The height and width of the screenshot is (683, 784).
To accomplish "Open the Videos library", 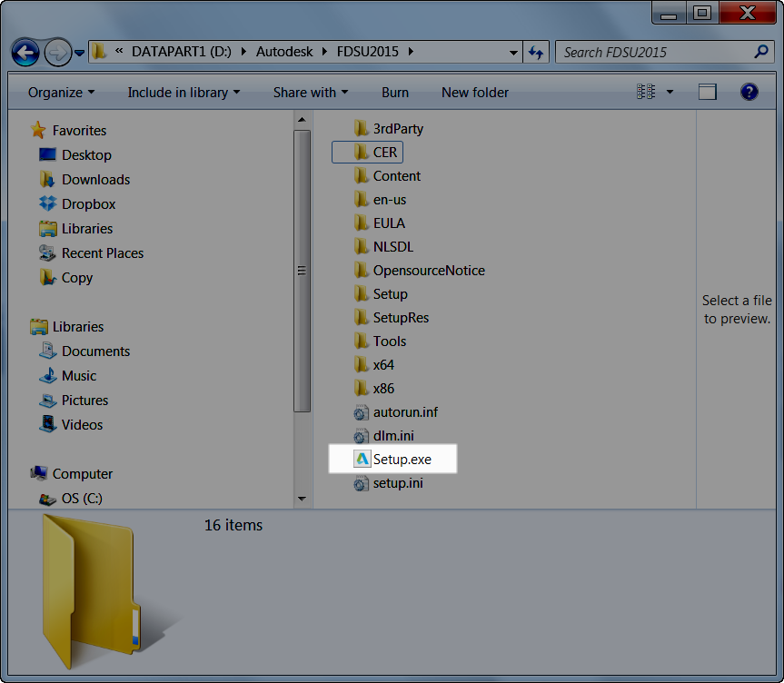I will [x=71, y=424].
